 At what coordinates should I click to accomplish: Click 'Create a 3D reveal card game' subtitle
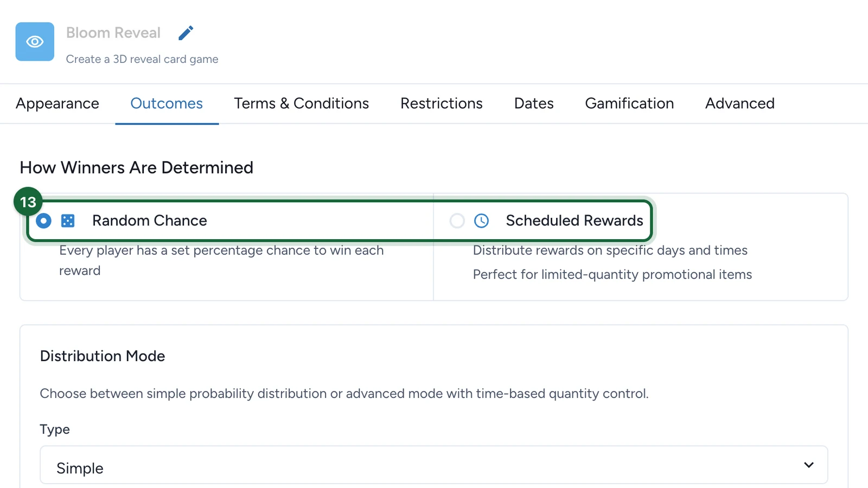(142, 59)
